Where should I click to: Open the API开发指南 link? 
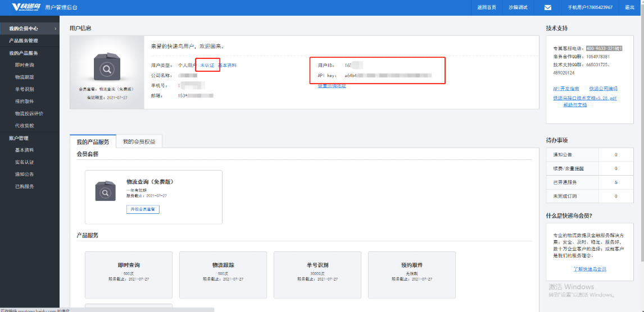click(566, 89)
